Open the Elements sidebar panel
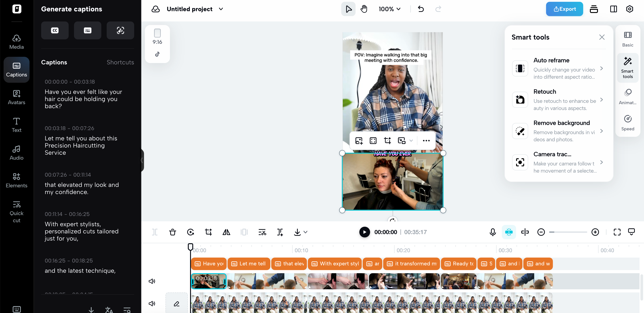This screenshot has width=644, height=313. pos(17,180)
